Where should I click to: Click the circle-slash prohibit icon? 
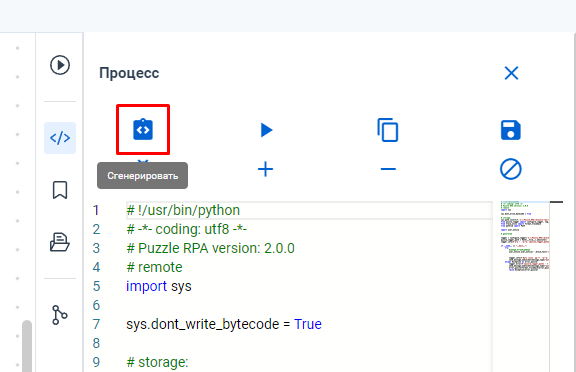point(511,169)
